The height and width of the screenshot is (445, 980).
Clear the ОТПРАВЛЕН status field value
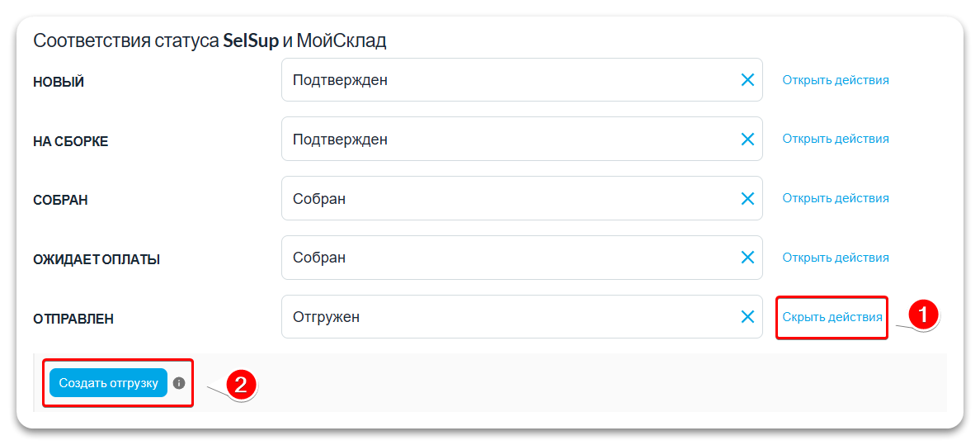pos(747,317)
